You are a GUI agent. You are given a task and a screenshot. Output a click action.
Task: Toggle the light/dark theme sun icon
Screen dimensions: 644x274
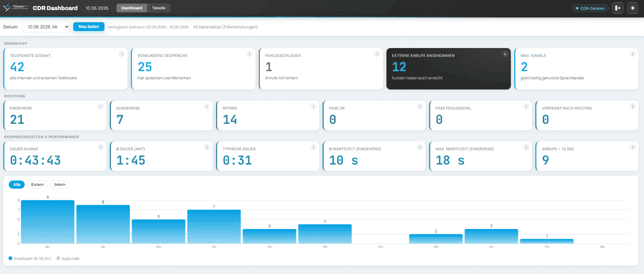tap(632, 8)
